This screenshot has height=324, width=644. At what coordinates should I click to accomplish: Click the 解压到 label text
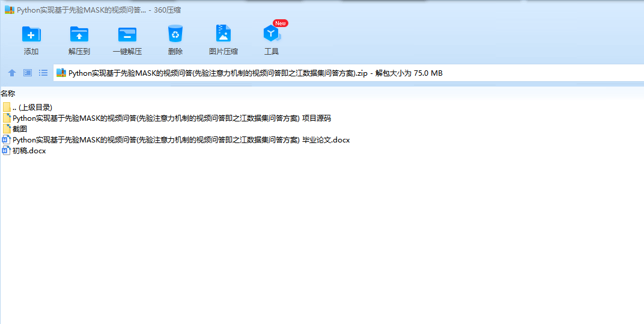pos(79,52)
